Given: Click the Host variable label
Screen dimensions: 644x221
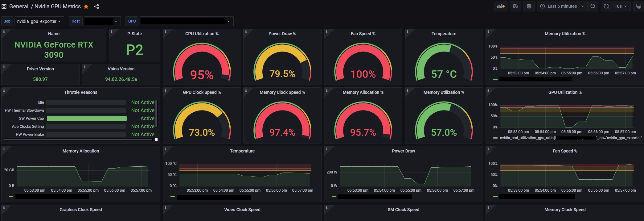Looking at the screenshot, I should (76, 21).
